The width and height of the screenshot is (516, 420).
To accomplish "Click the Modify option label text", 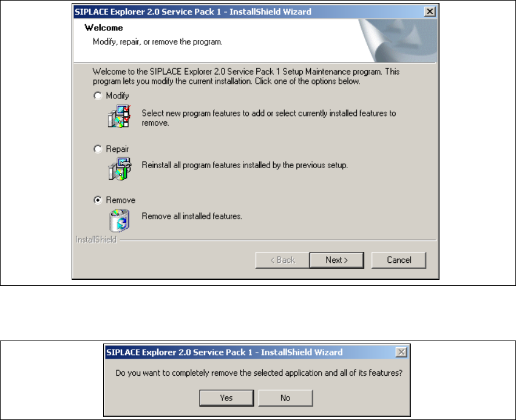I will [117, 96].
